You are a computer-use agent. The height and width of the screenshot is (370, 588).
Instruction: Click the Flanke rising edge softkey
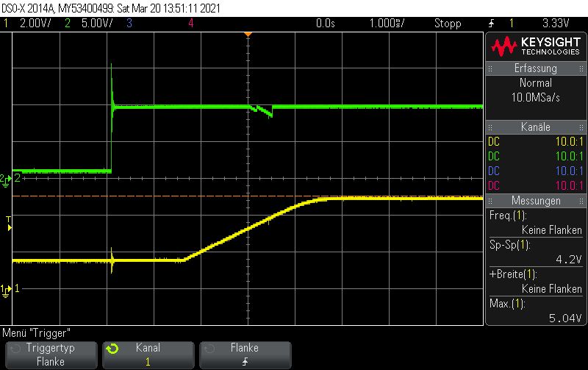coord(245,355)
